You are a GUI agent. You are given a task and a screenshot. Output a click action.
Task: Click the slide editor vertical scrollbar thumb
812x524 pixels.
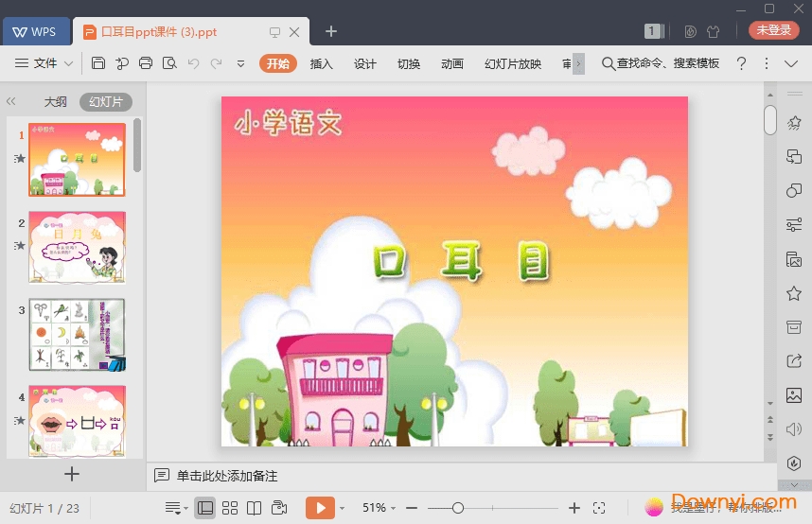(770, 119)
